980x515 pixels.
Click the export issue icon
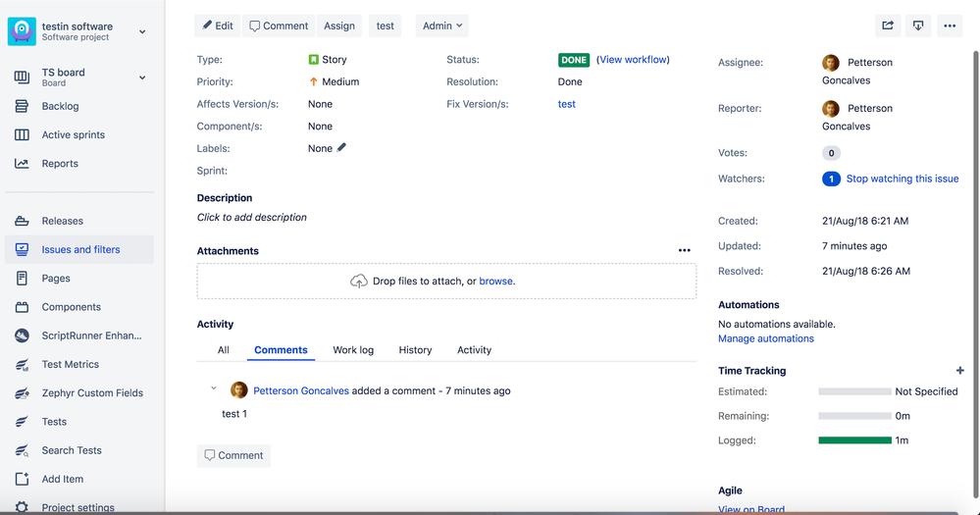click(x=918, y=26)
